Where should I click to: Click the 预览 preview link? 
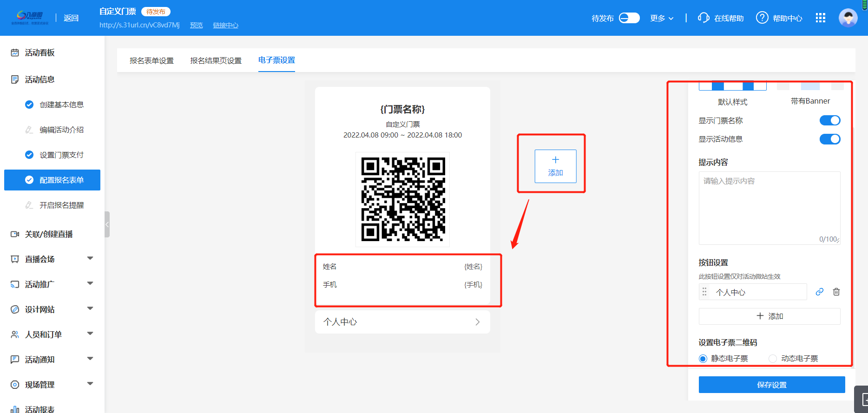(x=197, y=25)
